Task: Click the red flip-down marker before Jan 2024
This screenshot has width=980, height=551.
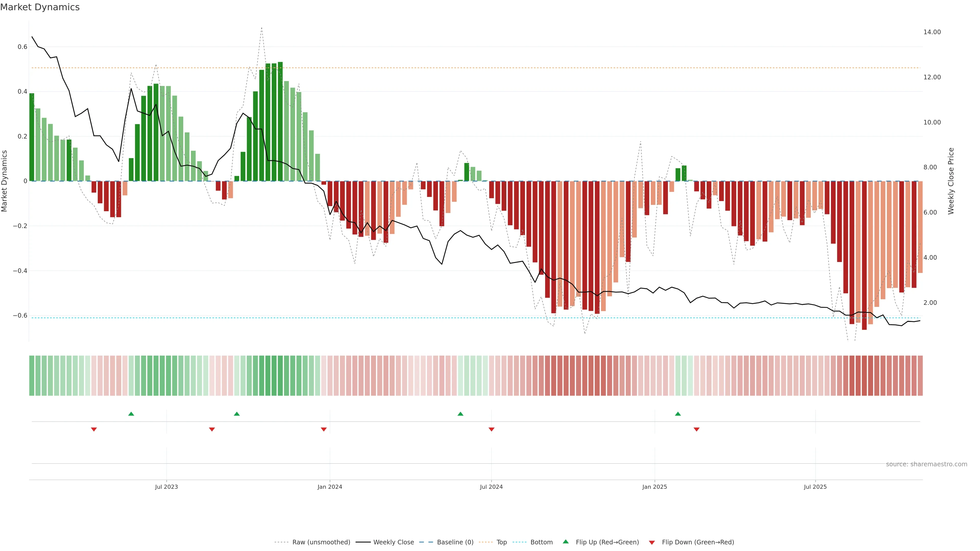Action: pyautogui.click(x=324, y=429)
